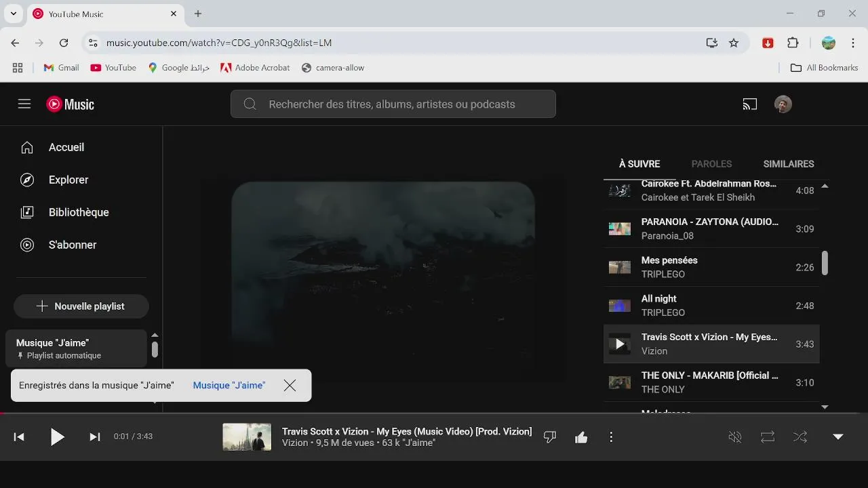Collapse the player page arrow

[x=838, y=437]
